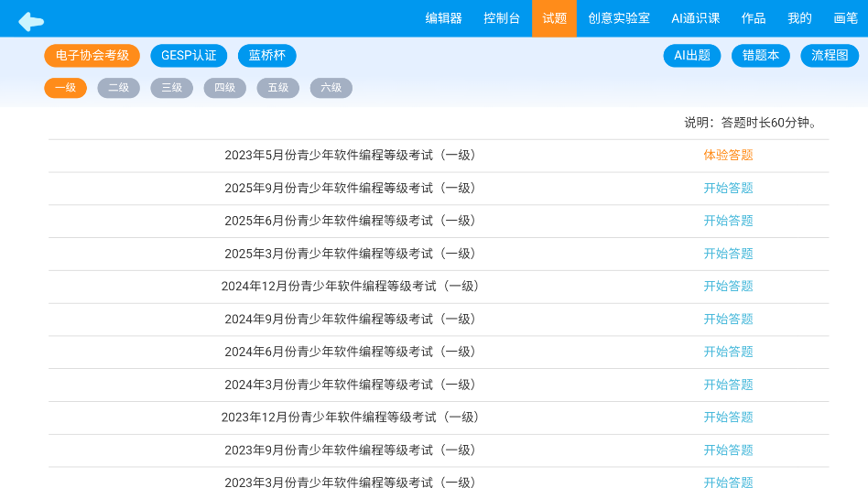Open the 流程图 flowchart button
The image size is (868, 488).
(830, 56)
